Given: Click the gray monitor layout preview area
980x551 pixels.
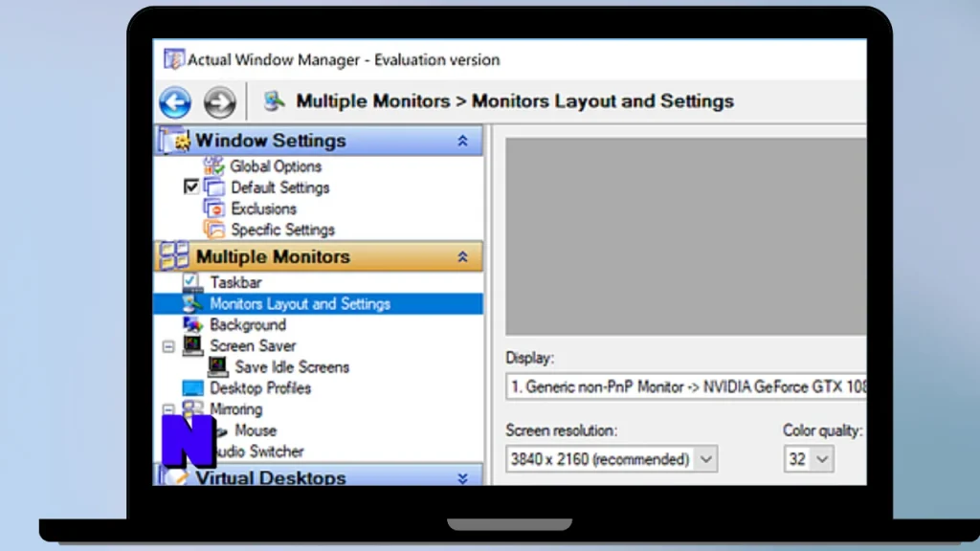Looking at the screenshot, I should [x=685, y=237].
